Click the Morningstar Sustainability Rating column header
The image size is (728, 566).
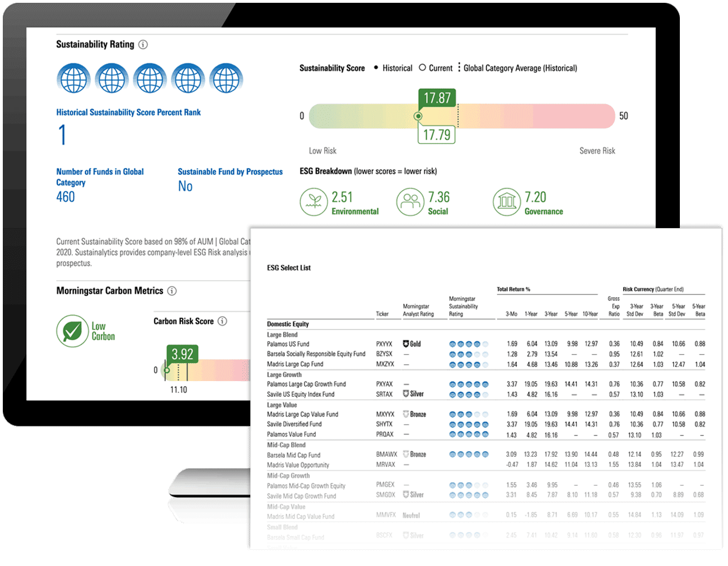point(463,306)
